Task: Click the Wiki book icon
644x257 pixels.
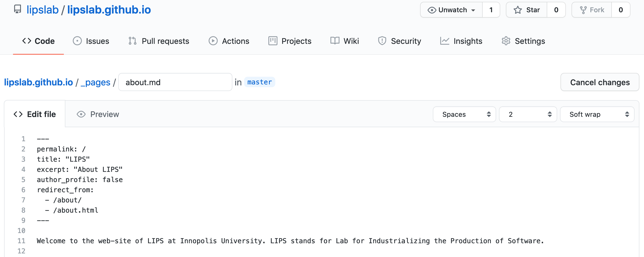Action: point(335,41)
